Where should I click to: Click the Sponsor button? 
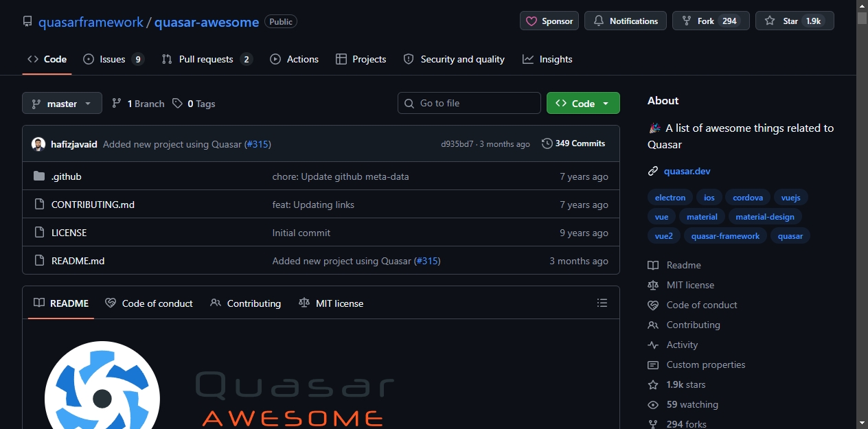(549, 21)
